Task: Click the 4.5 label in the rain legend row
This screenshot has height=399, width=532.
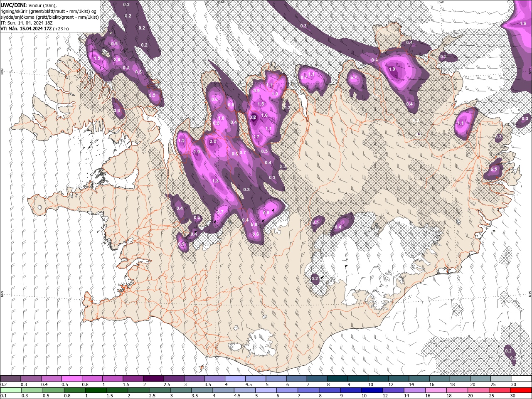Action: click(237, 396)
